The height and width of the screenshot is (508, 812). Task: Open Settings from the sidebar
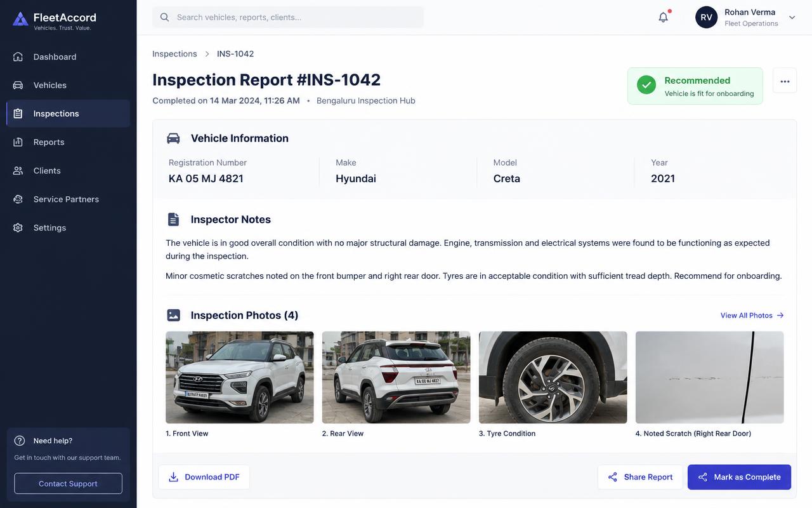69,228
